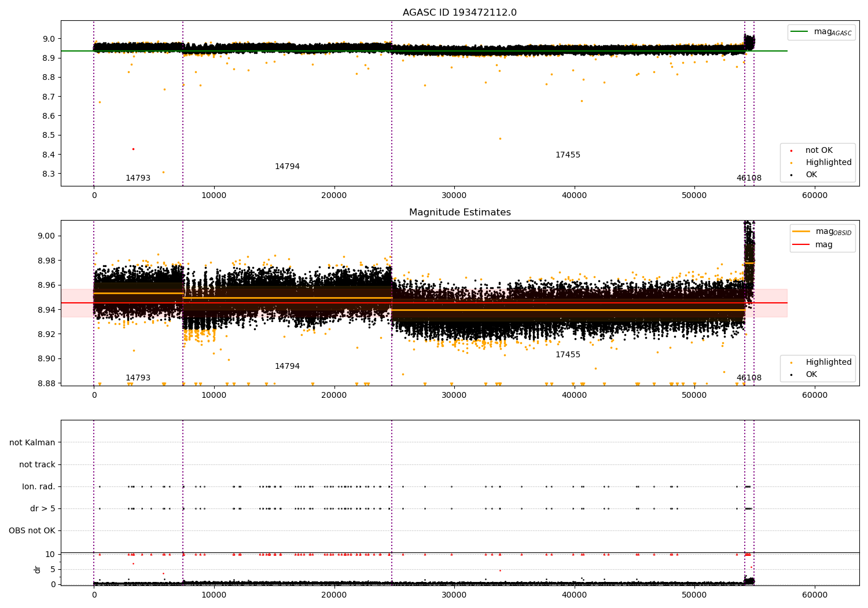Click the 17455 label in the top plot

[x=568, y=155]
